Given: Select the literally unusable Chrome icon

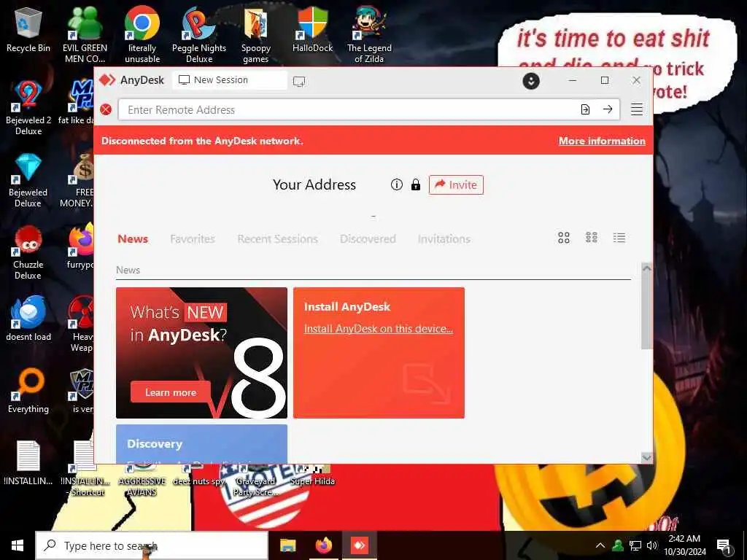Looking at the screenshot, I should pos(142,35).
